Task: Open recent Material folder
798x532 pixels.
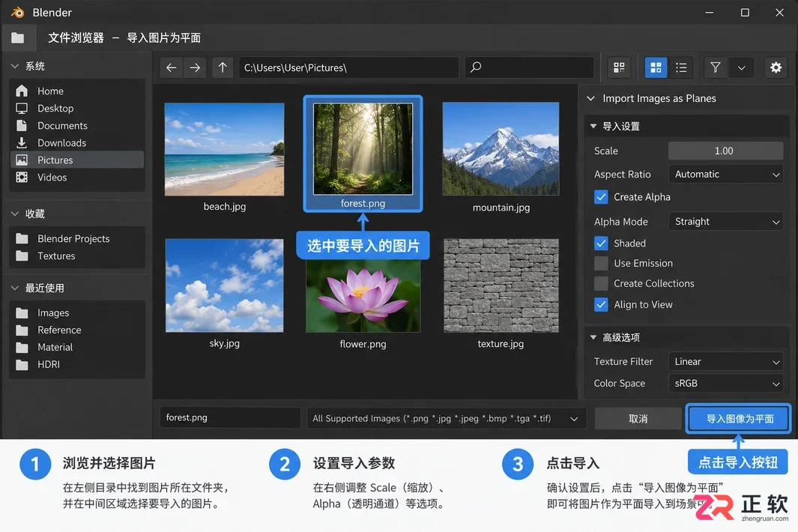Action: [x=77, y=347]
